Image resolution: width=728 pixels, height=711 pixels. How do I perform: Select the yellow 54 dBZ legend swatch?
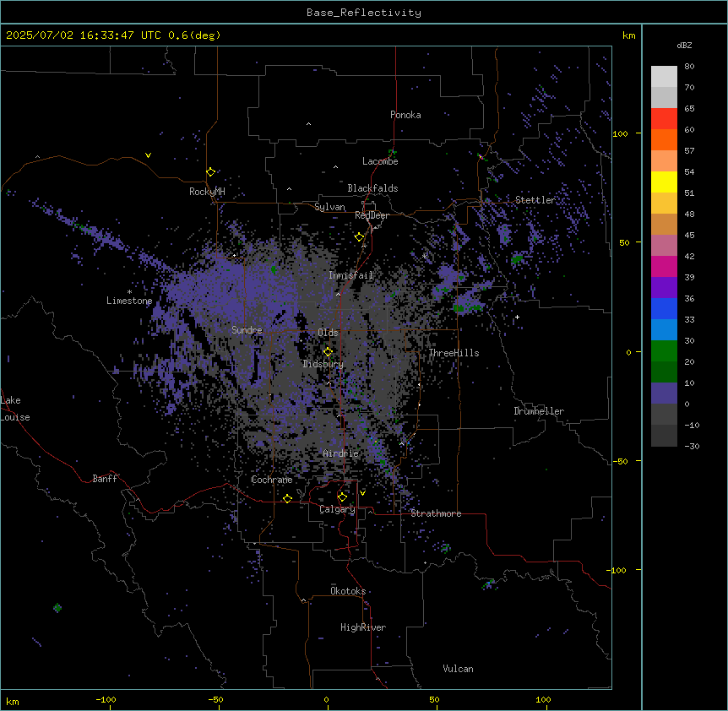664,182
